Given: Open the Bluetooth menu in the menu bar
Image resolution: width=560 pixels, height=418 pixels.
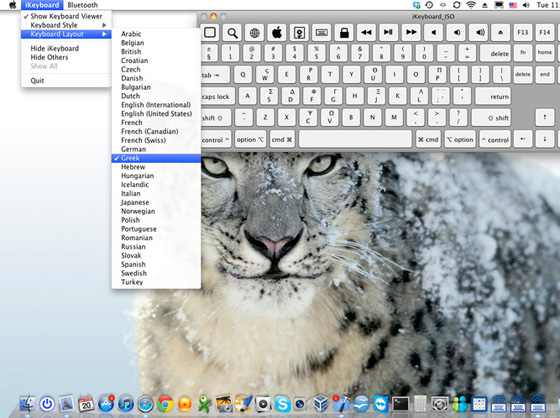Looking at the screenshot, I should point(82,5).
